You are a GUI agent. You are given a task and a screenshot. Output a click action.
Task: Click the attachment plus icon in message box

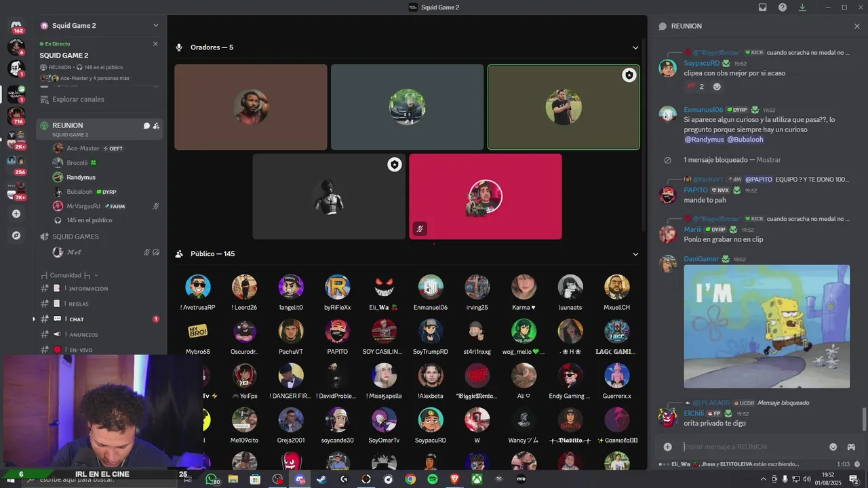(x=668, y=447)
